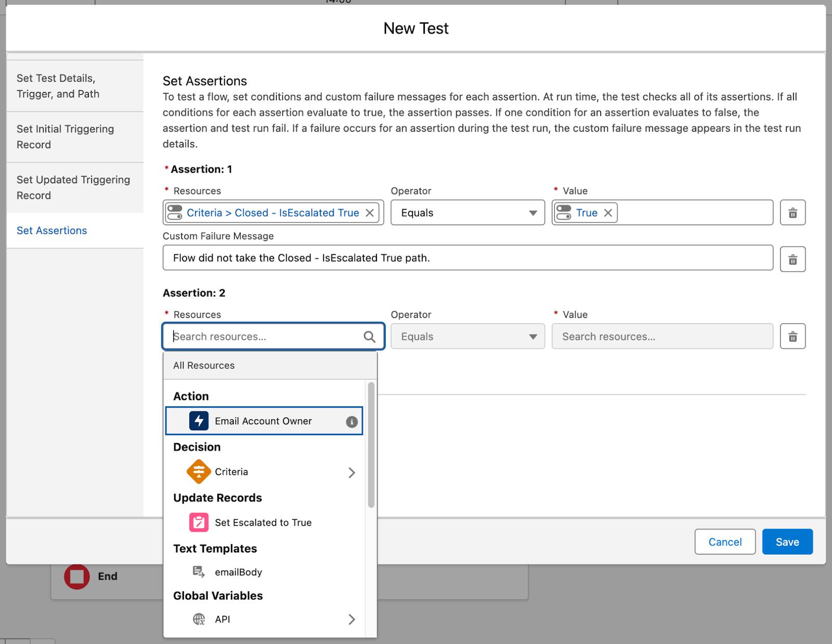Delete Assertion 1 condition row

(x=792, y=213)
